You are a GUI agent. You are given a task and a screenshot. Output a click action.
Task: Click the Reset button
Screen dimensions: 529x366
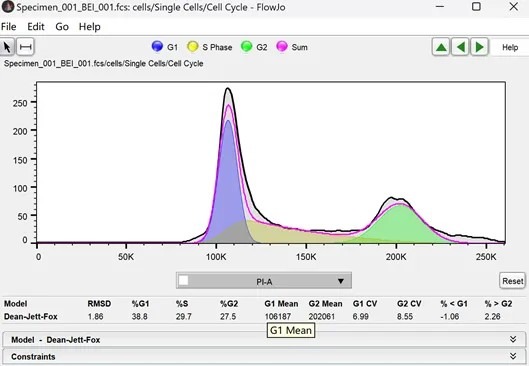(x=512, y=281)
